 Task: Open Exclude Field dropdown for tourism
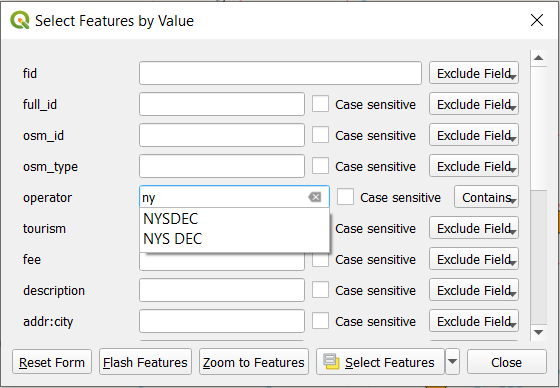(x=474, y=228)
